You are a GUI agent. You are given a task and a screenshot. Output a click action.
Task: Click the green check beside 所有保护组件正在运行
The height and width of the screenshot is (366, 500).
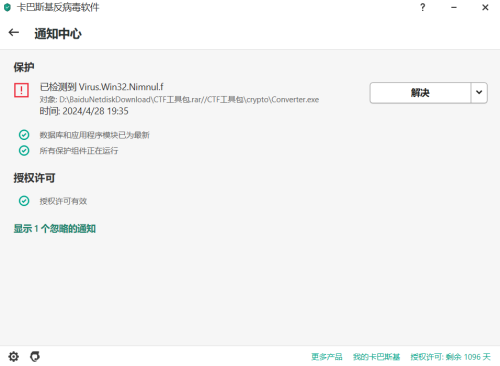(24, 150)
